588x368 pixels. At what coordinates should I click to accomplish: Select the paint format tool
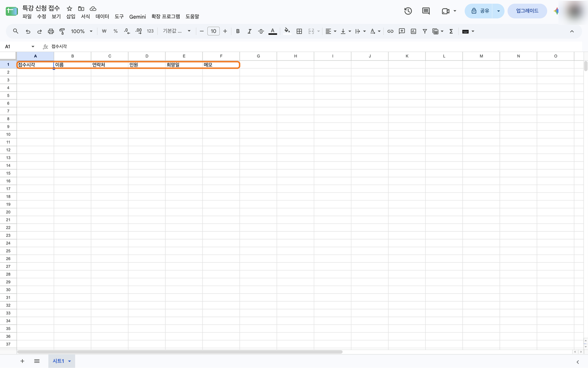62,31
